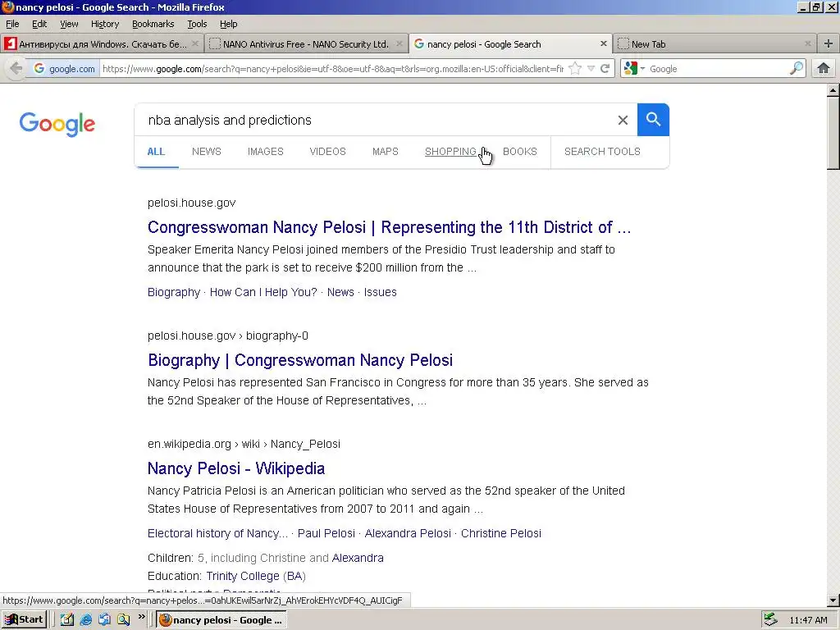This screenshot has width=840, height=630.
Task: Open the Trinity College link
Action: coord(243,576)
